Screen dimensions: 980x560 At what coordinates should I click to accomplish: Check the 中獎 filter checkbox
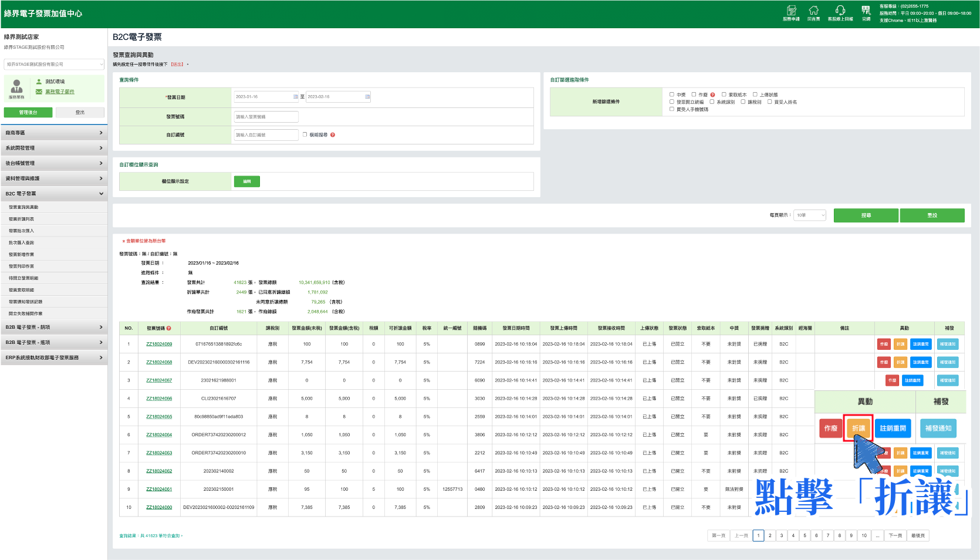coord(672,94)
